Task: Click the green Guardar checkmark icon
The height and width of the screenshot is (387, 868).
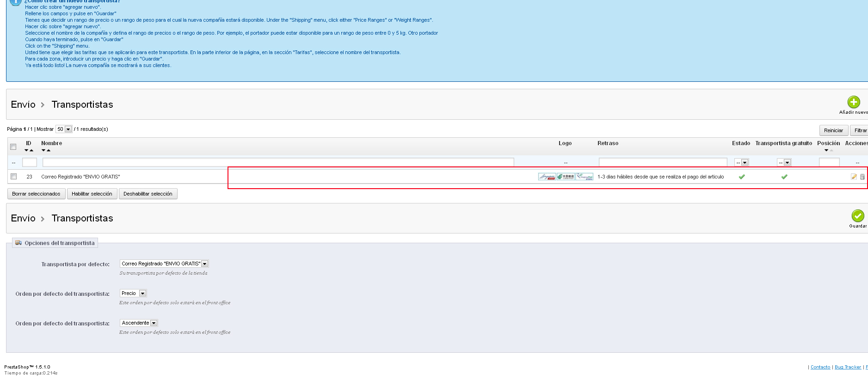Action: pos(858,215)
